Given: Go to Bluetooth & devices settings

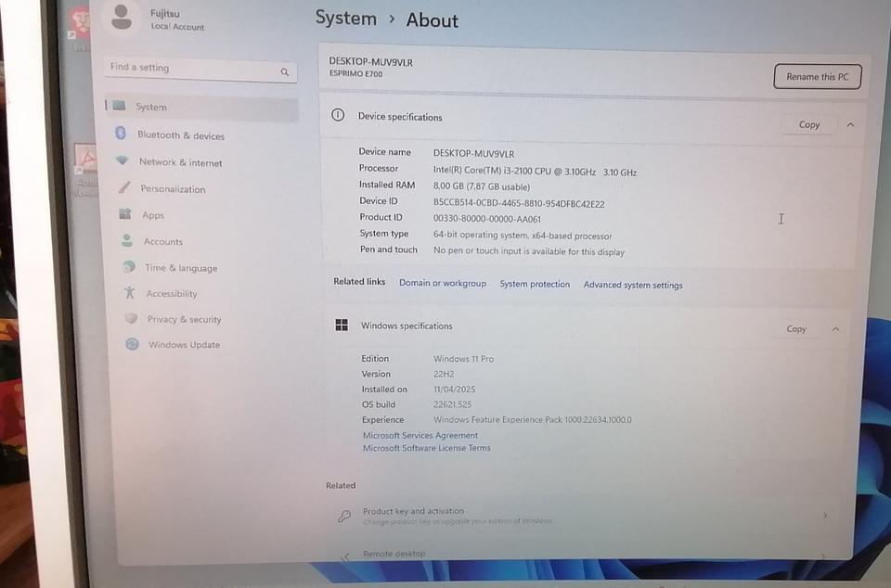Looking at the screenshot, I should pos(181,135).
